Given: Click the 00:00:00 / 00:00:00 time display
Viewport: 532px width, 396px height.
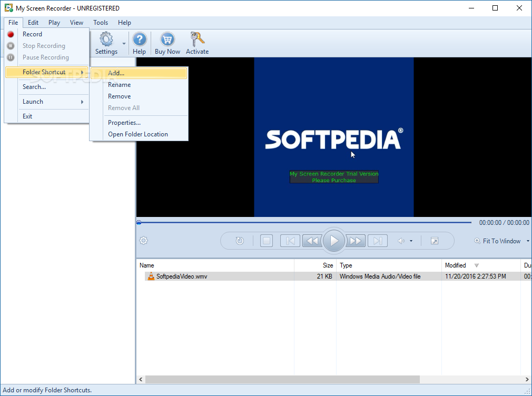Looking at the screenshot, I should (x=504, y=223).
